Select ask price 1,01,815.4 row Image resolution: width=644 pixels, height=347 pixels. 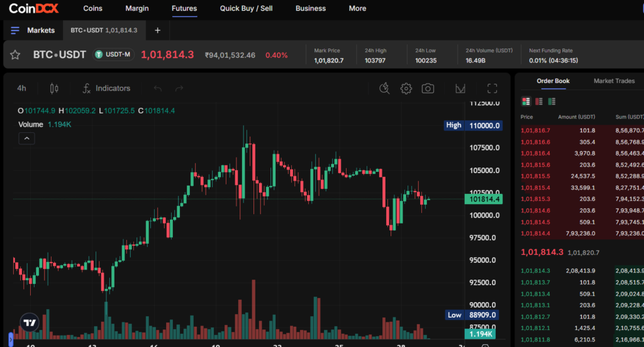[x=582, y=188]
